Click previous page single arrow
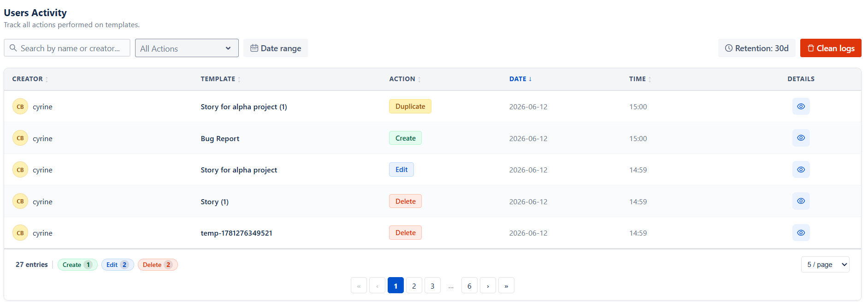The width and height of the screenshot is (868, 302). point(377,285)
